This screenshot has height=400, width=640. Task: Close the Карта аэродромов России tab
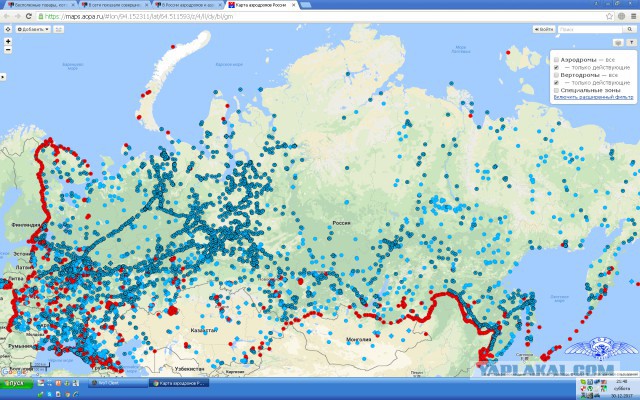click(x=295, y=5)
